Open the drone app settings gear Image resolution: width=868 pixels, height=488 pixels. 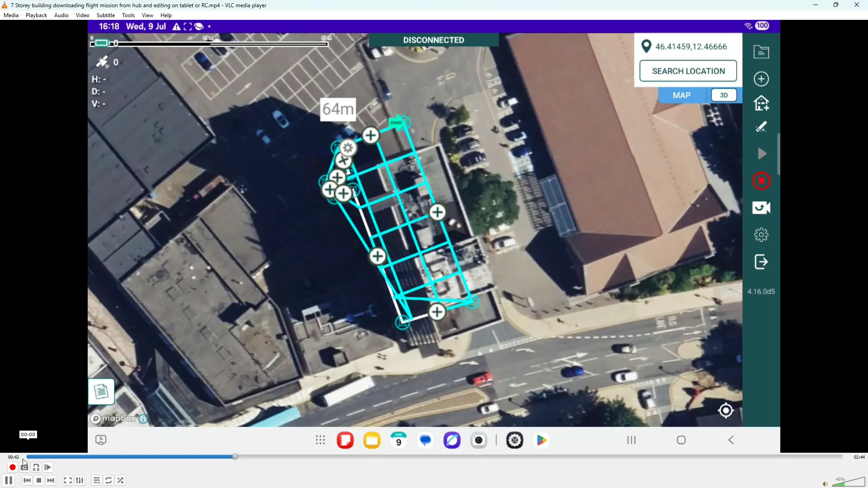click(761, 235)
